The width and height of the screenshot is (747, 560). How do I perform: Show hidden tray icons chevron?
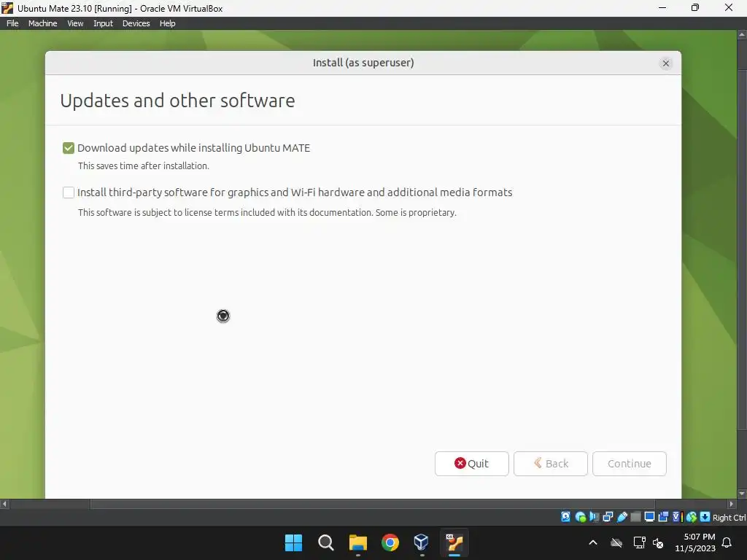[593, 542]
